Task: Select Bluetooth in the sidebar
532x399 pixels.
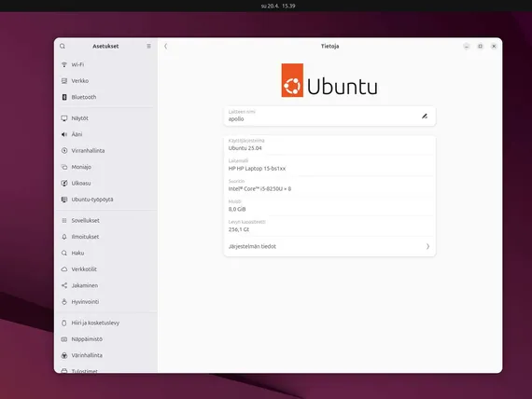Action: click(105, 97)
